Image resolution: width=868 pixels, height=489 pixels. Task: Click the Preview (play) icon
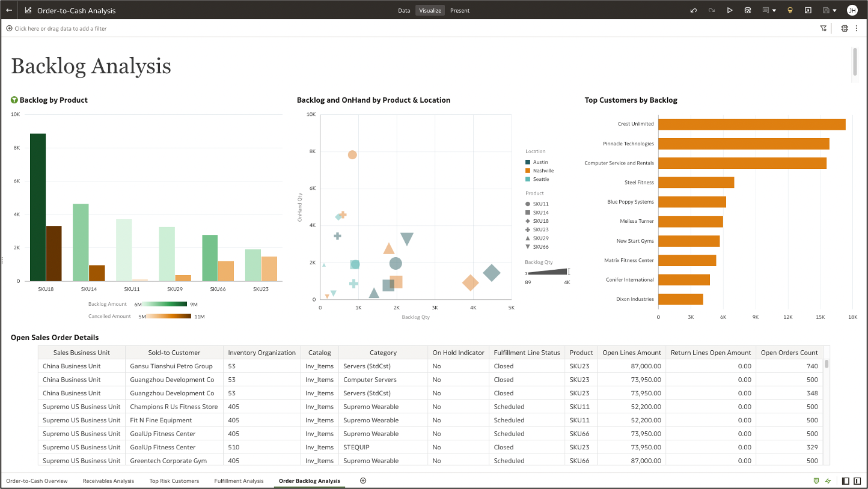tap(730, 10)
